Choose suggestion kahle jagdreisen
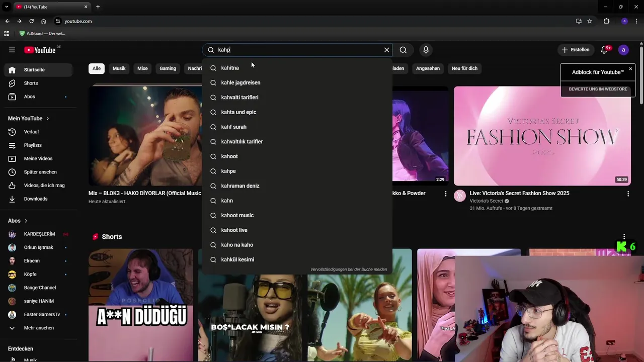Viewport: 644px width, 362px height. 297,82
